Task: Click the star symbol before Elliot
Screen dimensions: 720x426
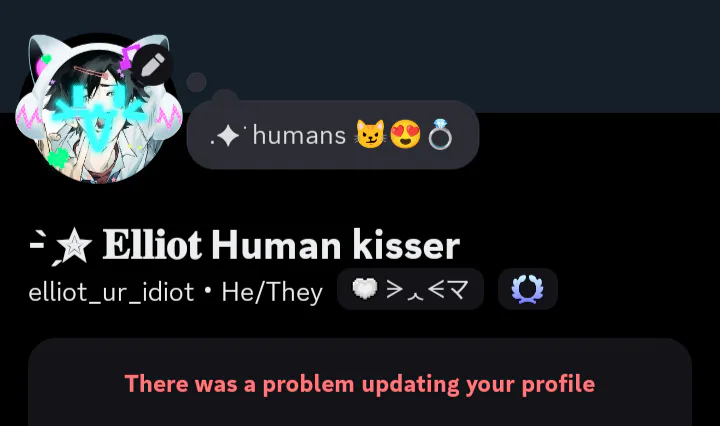Action: point(74,247)
